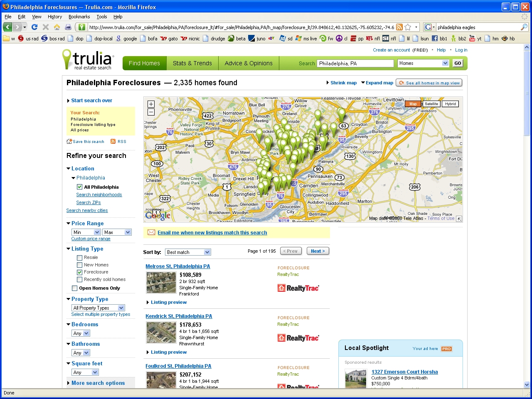Open the 'yt' YouTube bookmark
This screenshot has height=399, width=532.
point(475,38)
